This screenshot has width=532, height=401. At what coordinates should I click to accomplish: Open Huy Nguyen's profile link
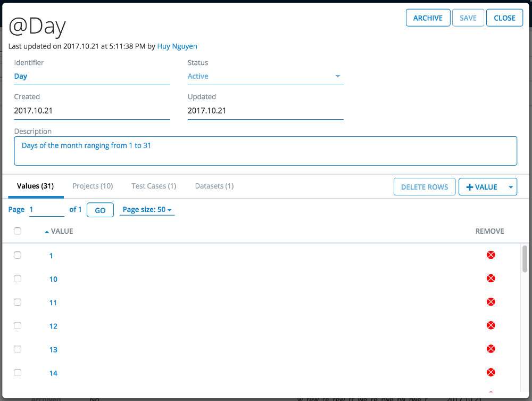click(177, 46)
